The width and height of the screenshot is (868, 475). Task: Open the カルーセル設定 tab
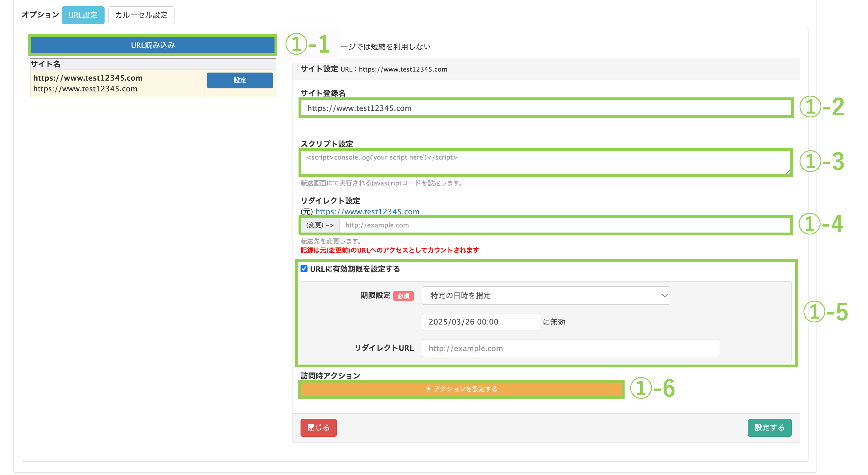[141, 15]
